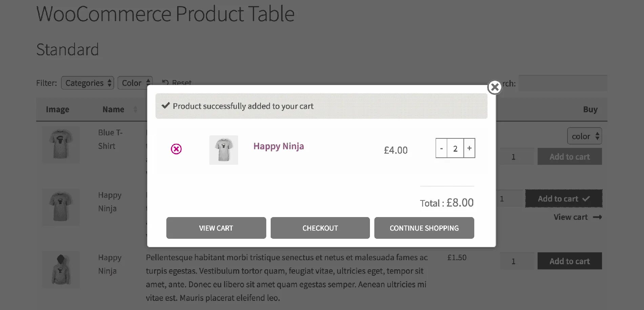
Task: Click the View cart arrow link
Action: [x=577, y=217]
